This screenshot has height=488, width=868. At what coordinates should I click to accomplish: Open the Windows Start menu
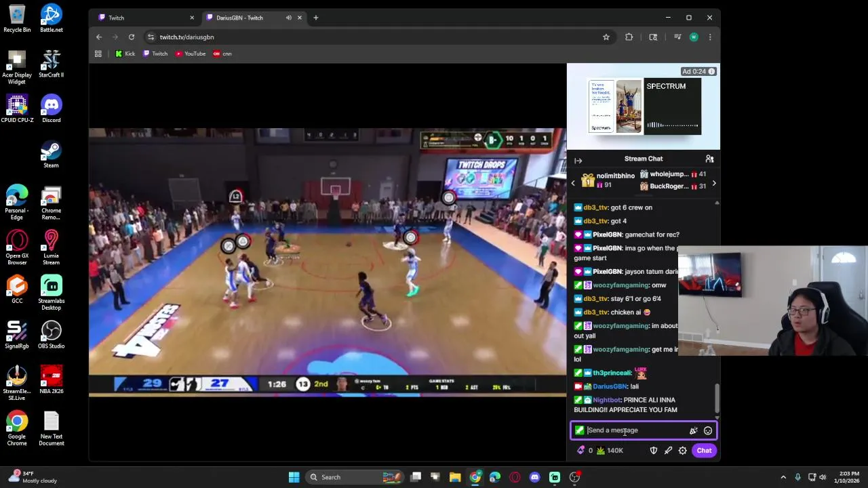point(294,477)
